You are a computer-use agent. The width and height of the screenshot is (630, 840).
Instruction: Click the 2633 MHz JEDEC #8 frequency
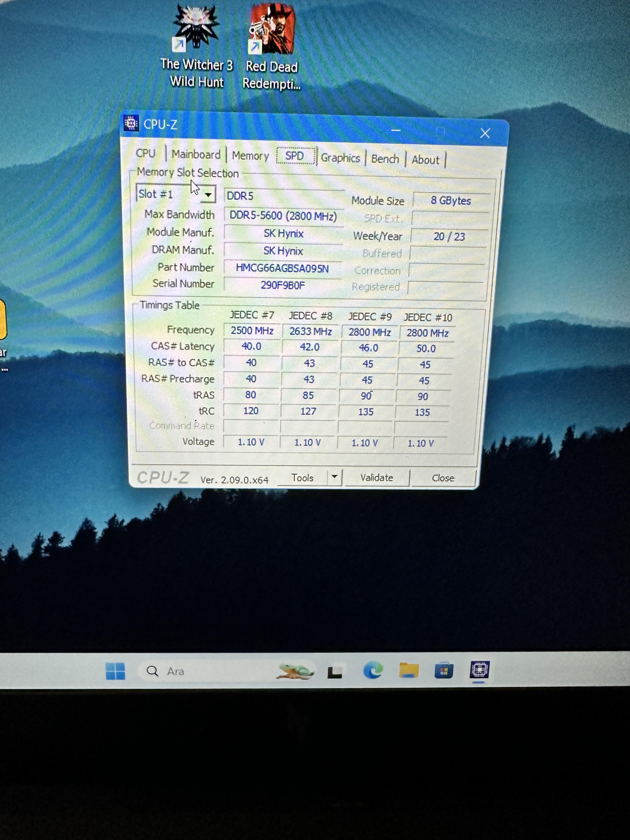coord(311,331)
